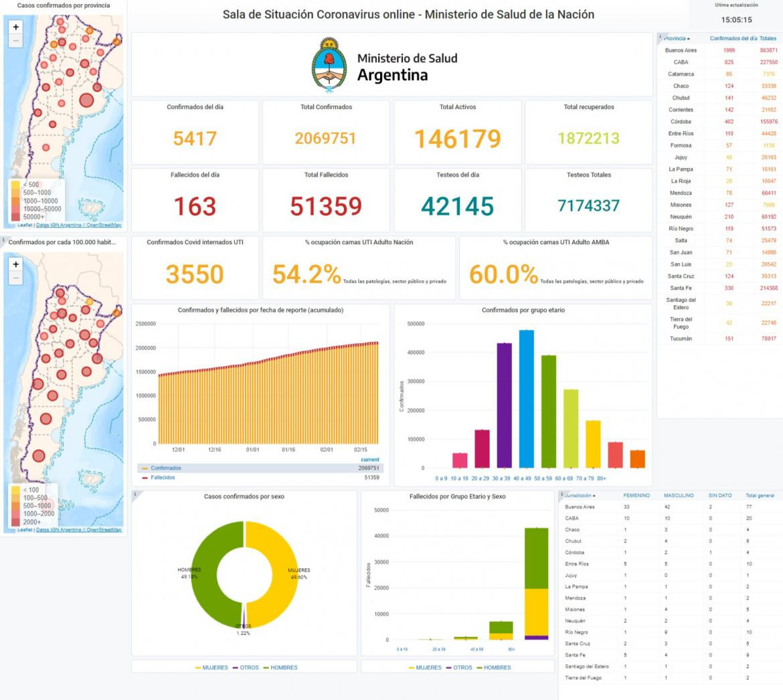Toggle HOMBRES in the Casos confirmados por sexo legend
The image size is (783, 700).
coord(284,668)
